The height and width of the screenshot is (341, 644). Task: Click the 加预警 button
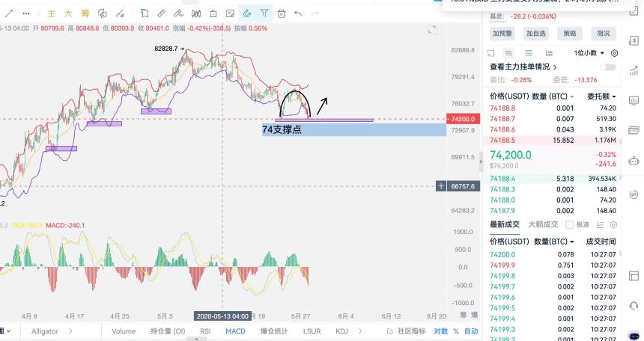pos(502,33)
